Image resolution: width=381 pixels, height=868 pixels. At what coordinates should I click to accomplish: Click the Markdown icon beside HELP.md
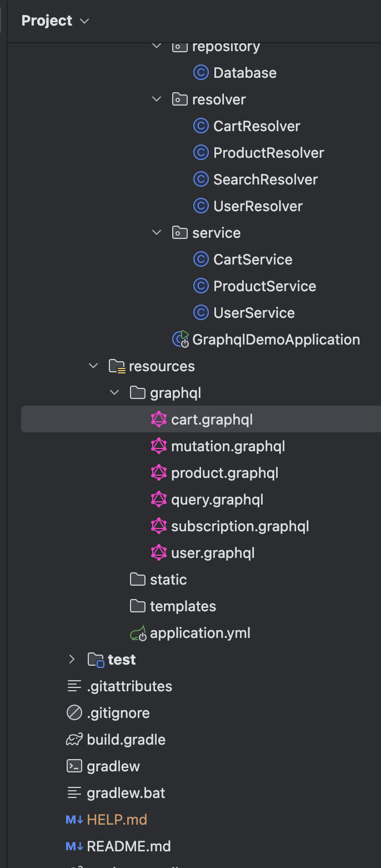point(74,820)
